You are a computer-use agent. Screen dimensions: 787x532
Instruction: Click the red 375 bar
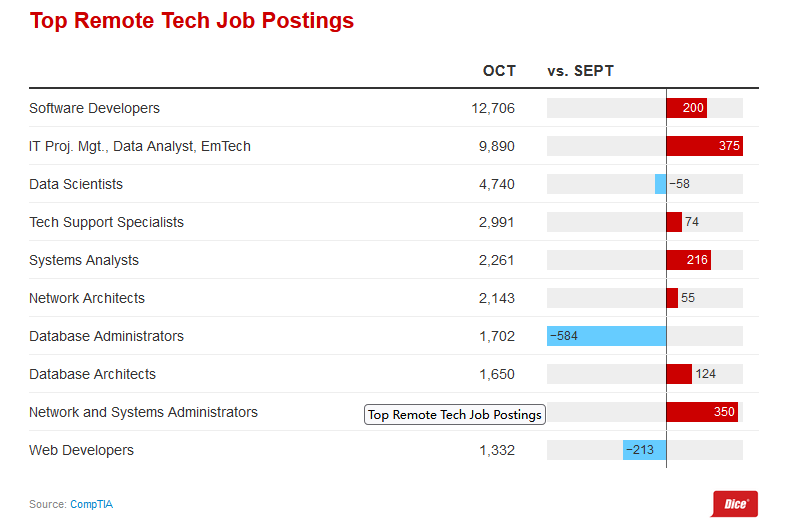click(704, 146)
